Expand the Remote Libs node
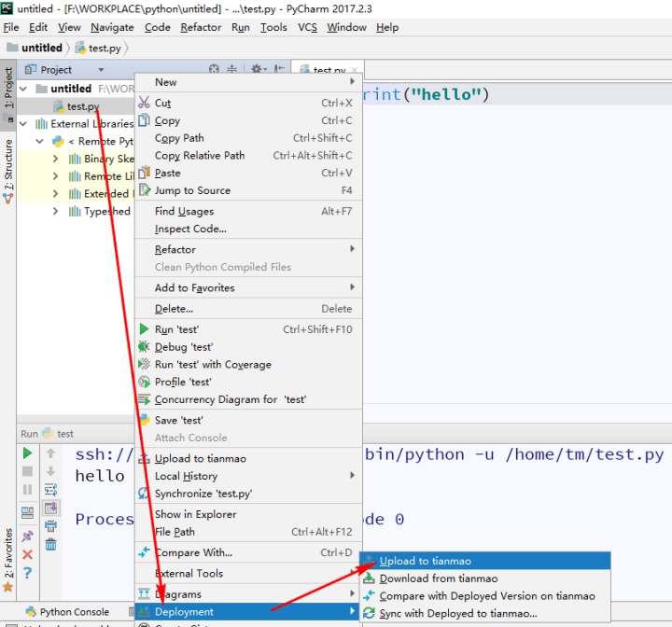This screenshot has width=672, height=627. point(55,176)
